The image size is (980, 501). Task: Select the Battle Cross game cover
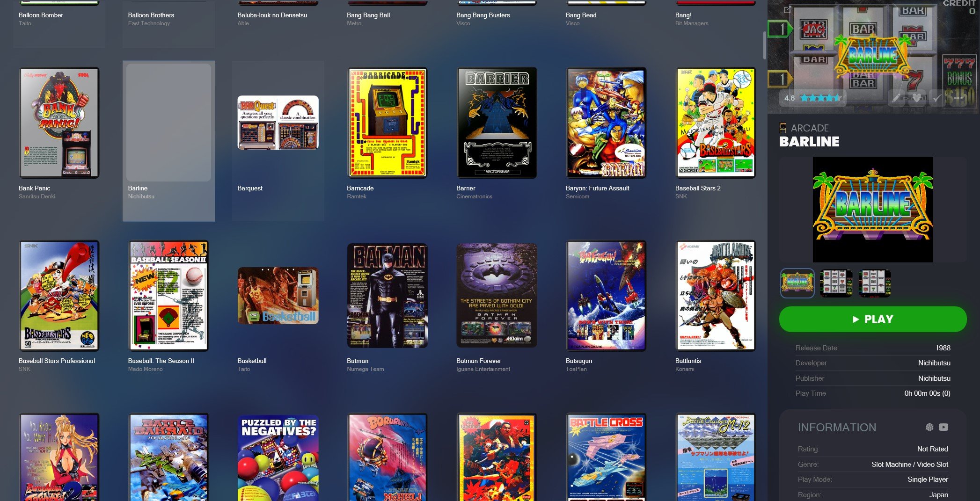tap(607, 457)
